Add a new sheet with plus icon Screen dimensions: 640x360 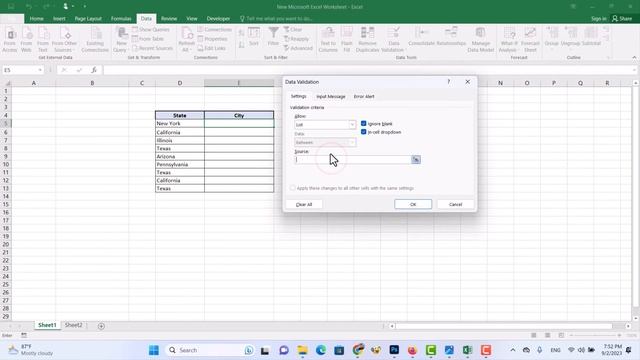pyautogui.click(x=101, y=326)
